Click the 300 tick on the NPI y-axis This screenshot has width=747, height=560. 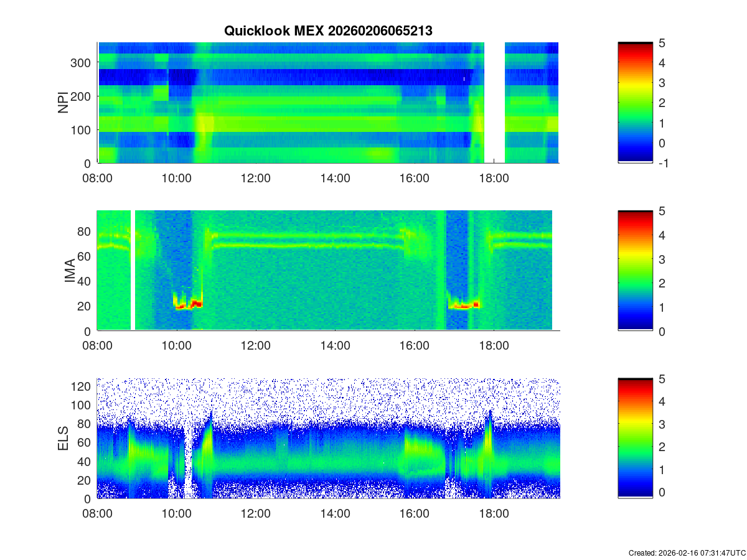click(x=83, y=62)
